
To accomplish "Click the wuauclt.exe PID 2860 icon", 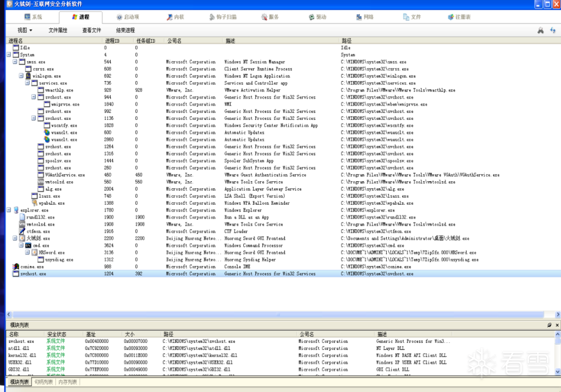I will click(x=47, y=140).
